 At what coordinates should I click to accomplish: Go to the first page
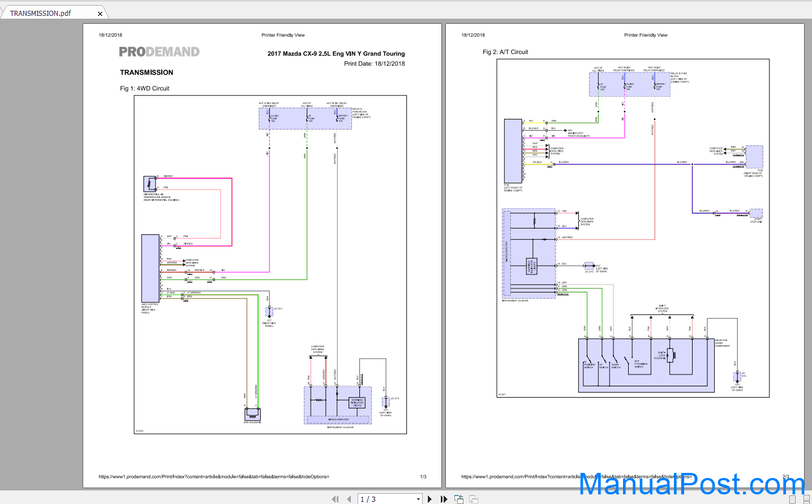coord(335,499)
